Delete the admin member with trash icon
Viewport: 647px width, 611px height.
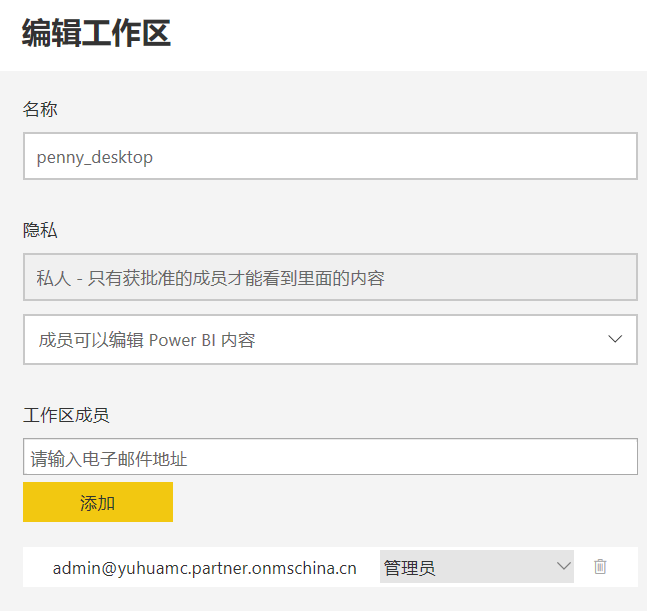pyautogui.click(x=600, y=567)
